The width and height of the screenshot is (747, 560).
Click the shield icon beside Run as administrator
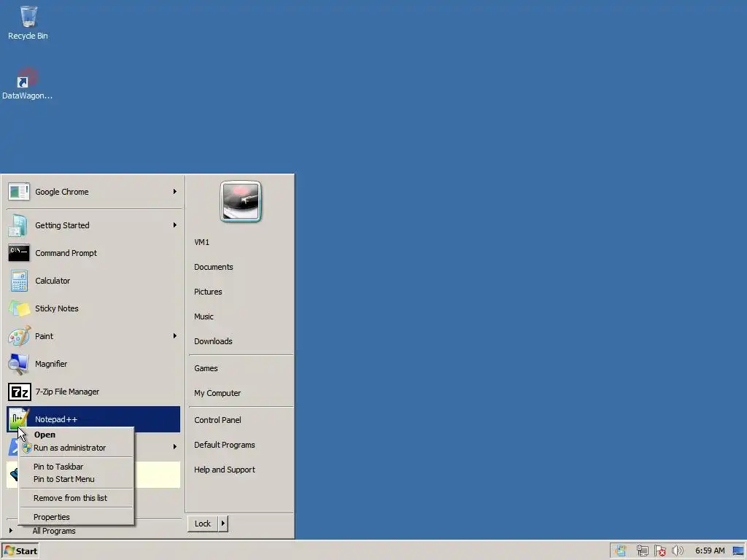pyautogui.click(x=27, y=448)
